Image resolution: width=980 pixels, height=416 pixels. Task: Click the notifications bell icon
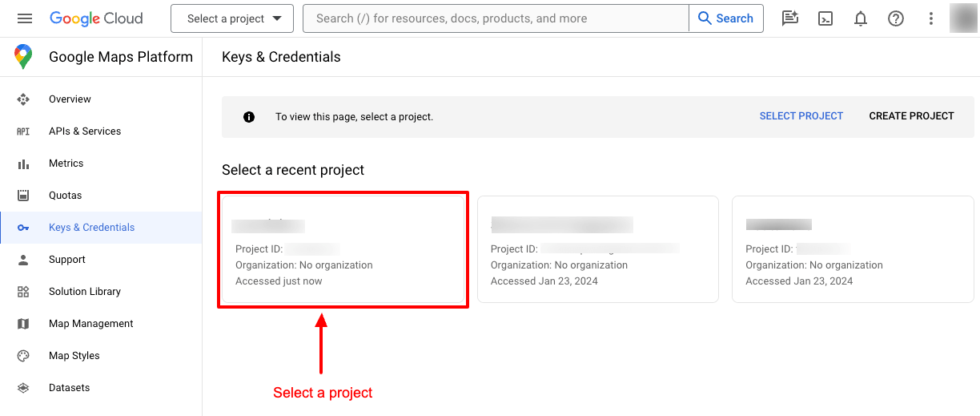point(861,18)
